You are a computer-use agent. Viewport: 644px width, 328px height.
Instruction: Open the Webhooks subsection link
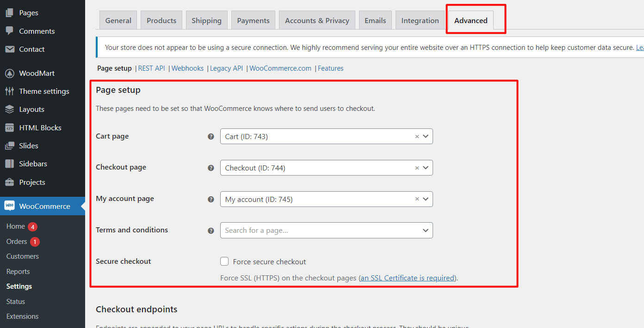[x=187, y=68]
